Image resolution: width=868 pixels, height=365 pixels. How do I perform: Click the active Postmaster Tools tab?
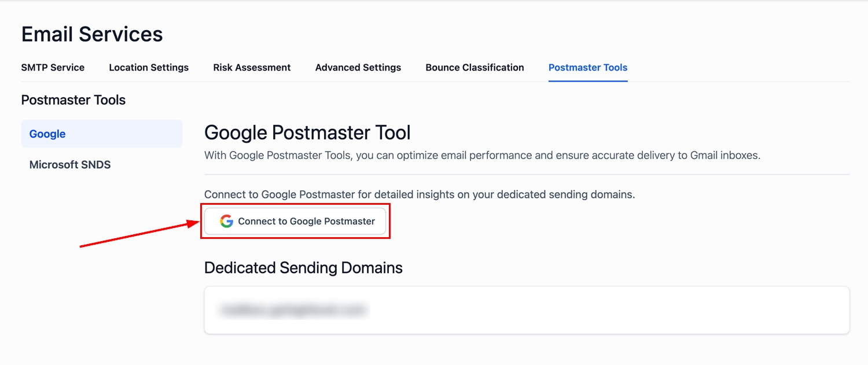pos(588,68)
